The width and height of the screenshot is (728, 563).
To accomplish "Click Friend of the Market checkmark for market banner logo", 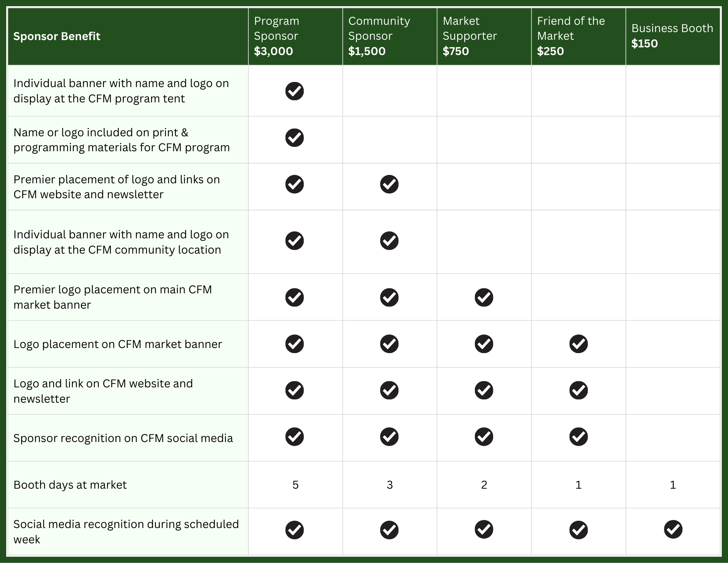I will 578,344.
